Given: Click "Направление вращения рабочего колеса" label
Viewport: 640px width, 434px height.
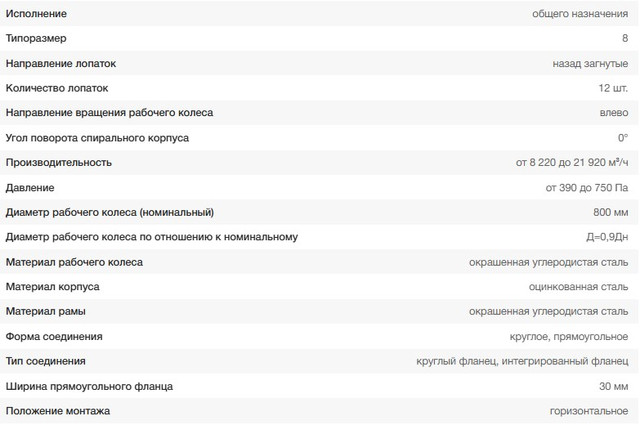Looking at the screenshot, I should point(109,113).
